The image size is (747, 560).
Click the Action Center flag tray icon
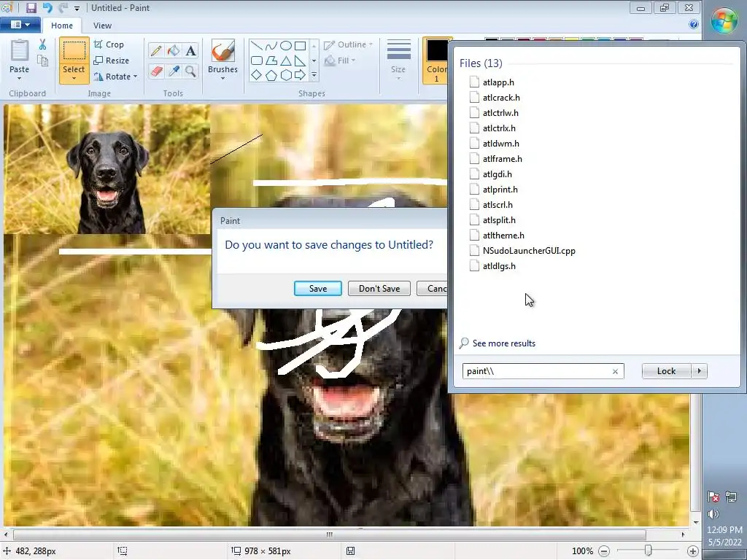coord(713,497)
